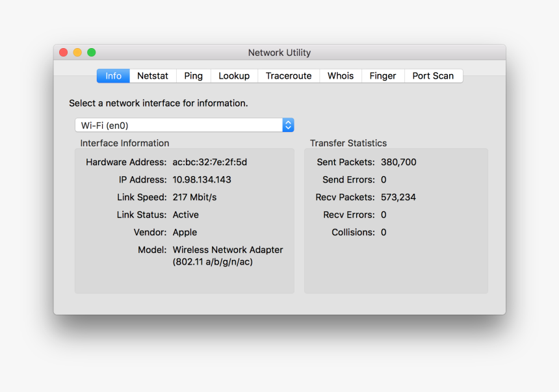The image size is (559, 392).
Task: Click the 'Select a network interface' instruction text
Action: [159, 103]
